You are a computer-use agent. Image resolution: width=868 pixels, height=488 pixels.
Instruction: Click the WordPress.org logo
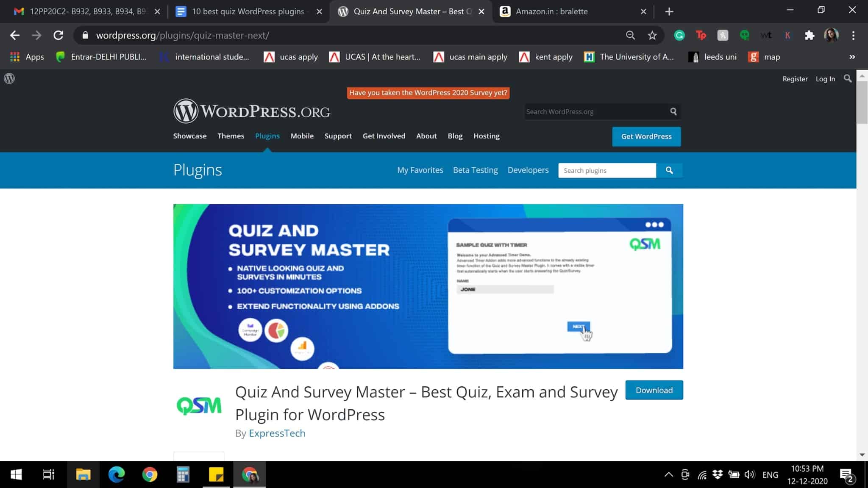coord(252,111)
